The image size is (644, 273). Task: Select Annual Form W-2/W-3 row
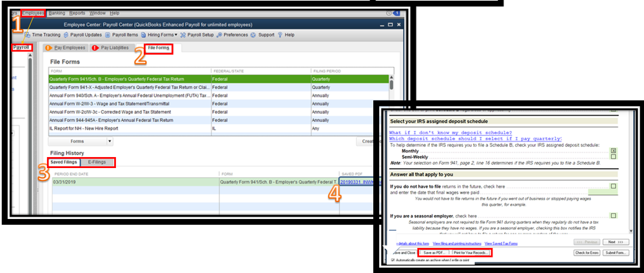(x=218, y=104)
